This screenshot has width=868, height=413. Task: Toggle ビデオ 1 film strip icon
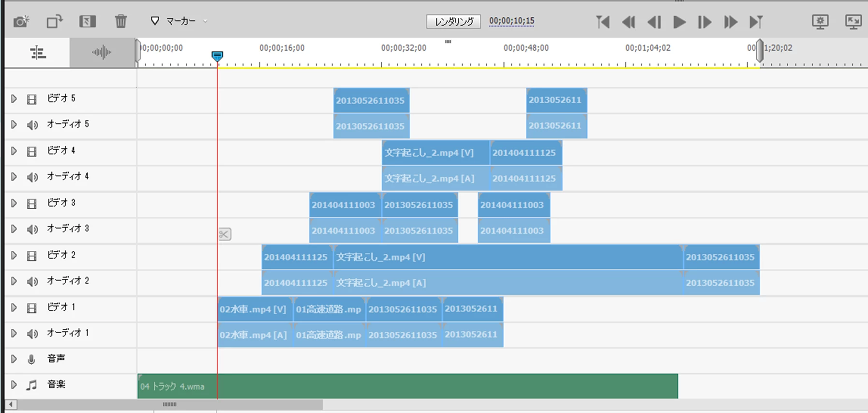click(x=32, y=308)
